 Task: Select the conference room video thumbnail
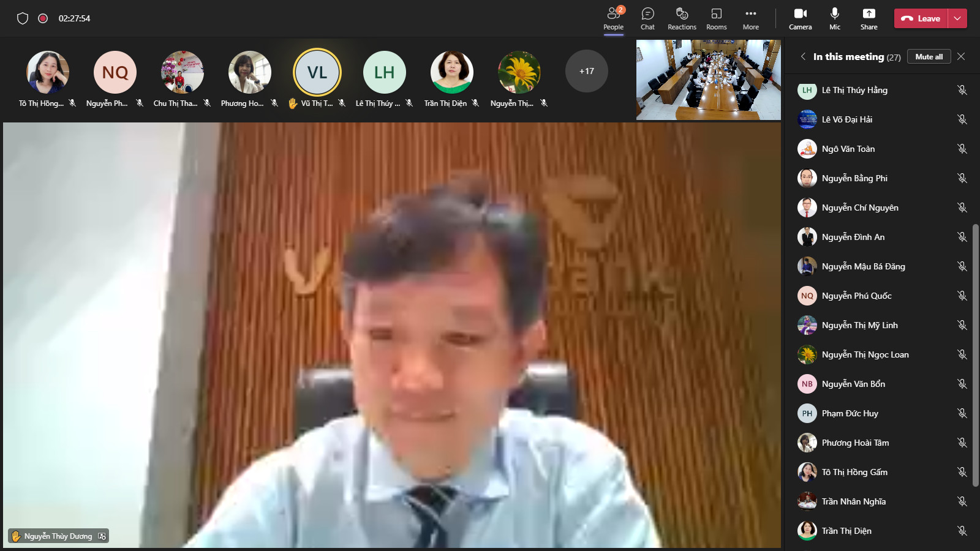tap(708, 80)
